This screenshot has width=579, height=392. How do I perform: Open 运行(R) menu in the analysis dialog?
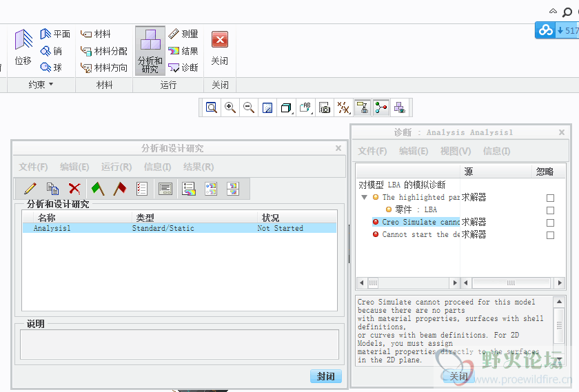point(116,167)
